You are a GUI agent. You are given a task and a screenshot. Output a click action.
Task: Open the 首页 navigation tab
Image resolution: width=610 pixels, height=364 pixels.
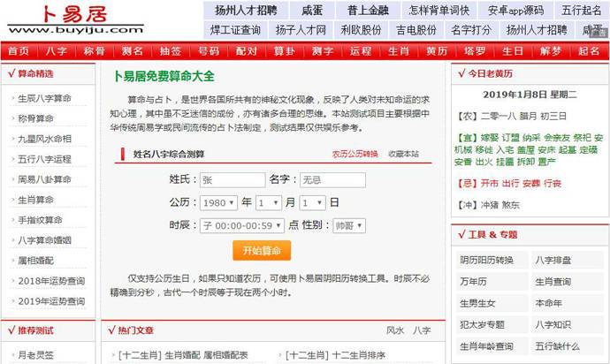click(x=18, y=51)
